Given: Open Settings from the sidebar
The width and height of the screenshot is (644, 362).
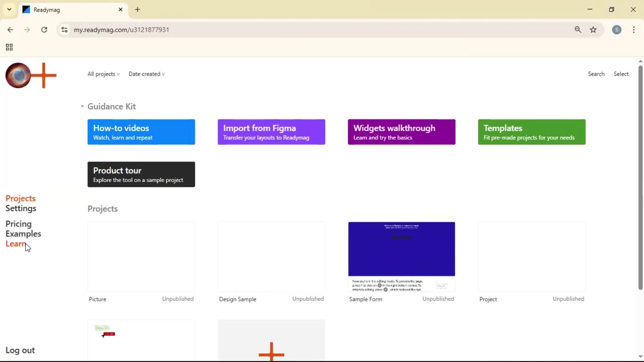Looking at the screenshot, I should point(21,208).
